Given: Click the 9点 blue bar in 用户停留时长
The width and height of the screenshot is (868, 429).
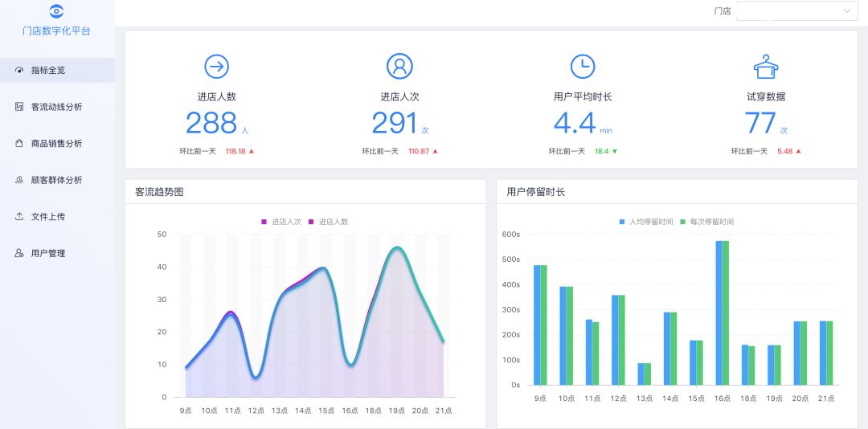Looking at the screenshot, I should pyautogui.click(x=537, y=325).
